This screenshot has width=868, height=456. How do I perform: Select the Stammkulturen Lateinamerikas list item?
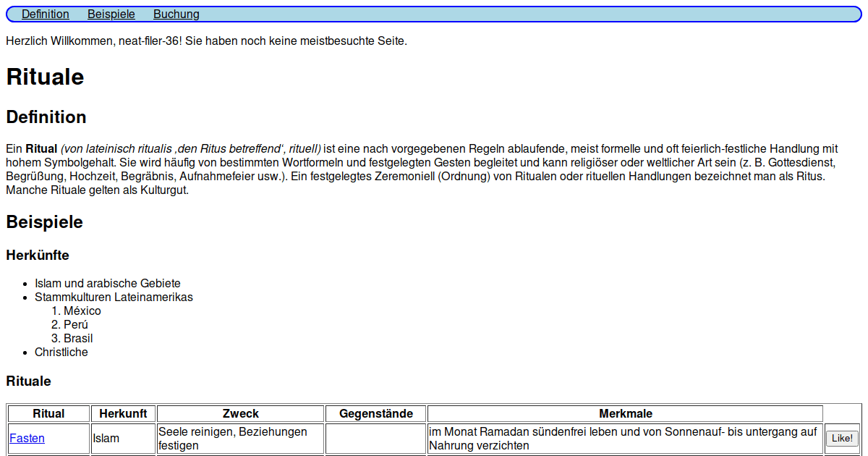coord(114,297)
